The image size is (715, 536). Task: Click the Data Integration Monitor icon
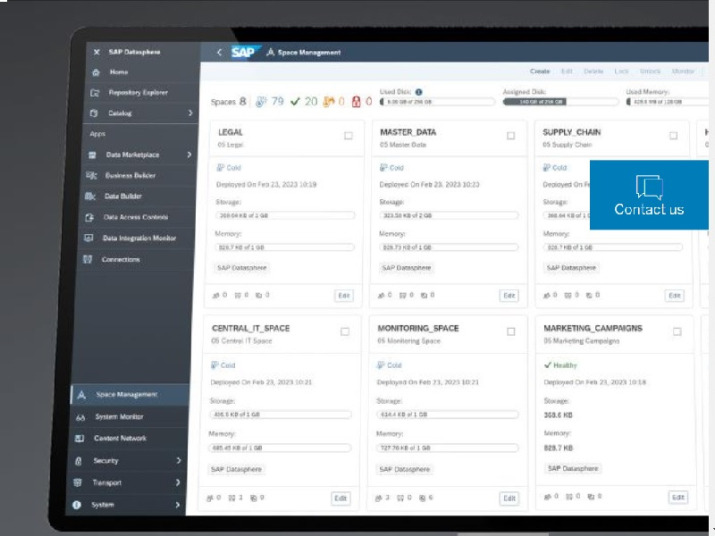tap(88, 238)
